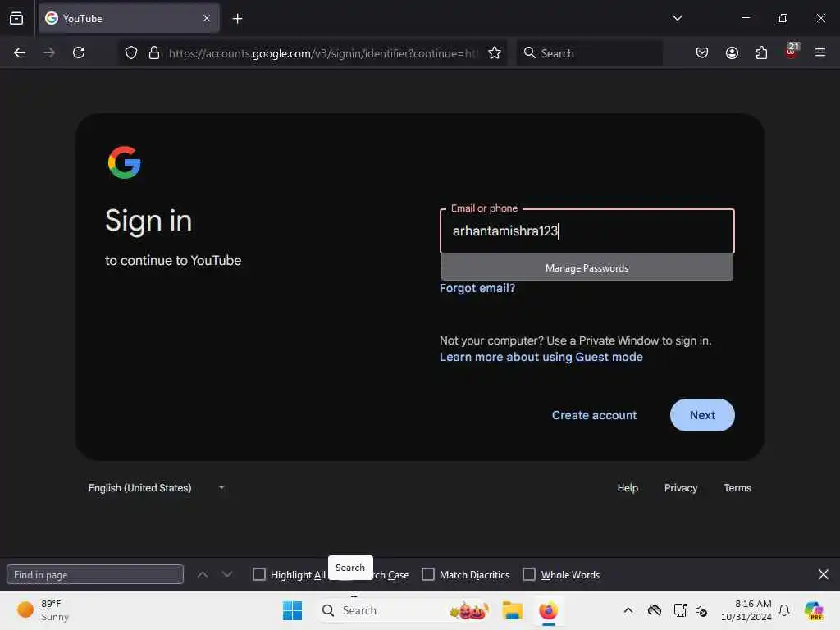Open Firefox View tab list icon
840x630 pixels.
tap(16, 19)
